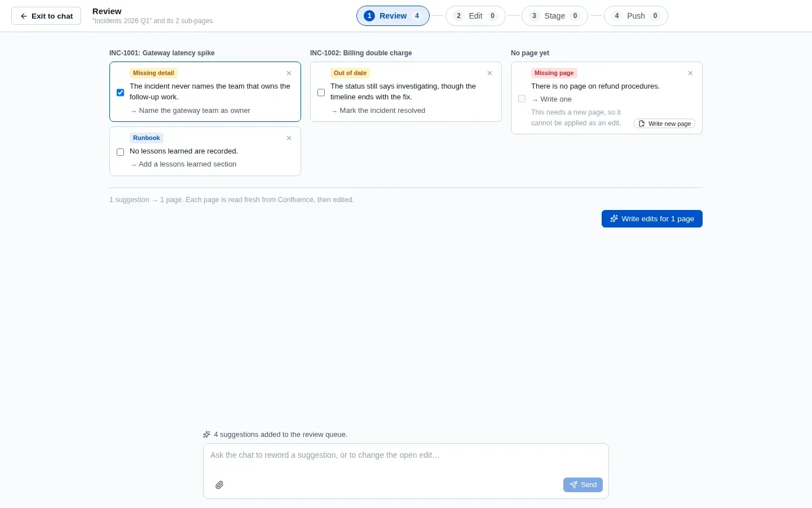This screenshot has width=812, height=508.
Task: Click '4 suggestions added to the review queue'
Action: tap(280, 435)
